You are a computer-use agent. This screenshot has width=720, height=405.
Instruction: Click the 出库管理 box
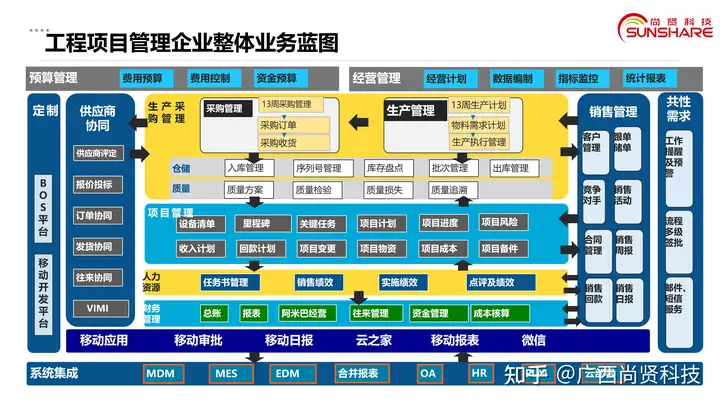click(514, 169)
